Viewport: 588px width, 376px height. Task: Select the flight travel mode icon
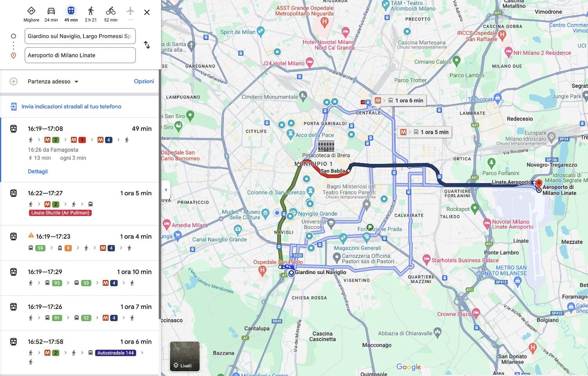click(x=130, y=11)
